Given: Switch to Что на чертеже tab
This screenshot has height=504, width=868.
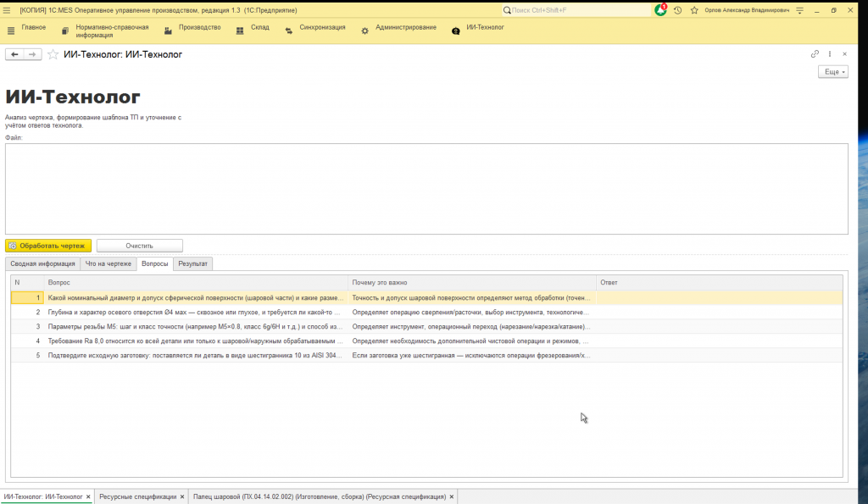Looking at the screenshot, I should (108, 264).
